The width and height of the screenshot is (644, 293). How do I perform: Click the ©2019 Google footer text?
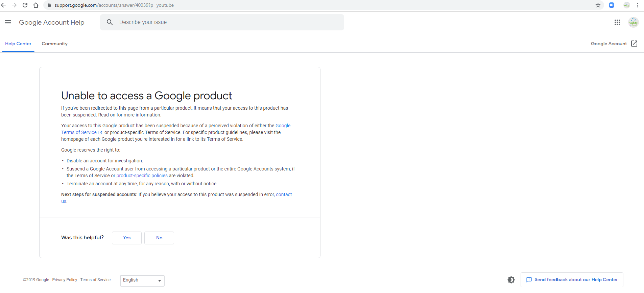point(36,280)
